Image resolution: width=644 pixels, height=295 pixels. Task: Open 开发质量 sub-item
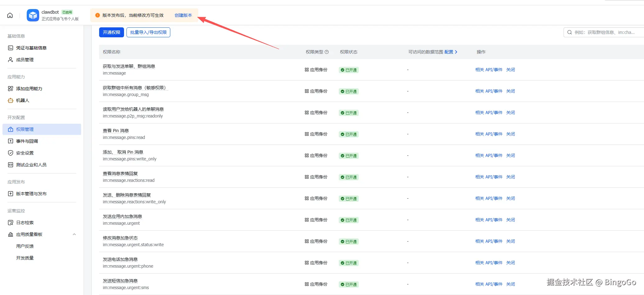coord(25,258)
